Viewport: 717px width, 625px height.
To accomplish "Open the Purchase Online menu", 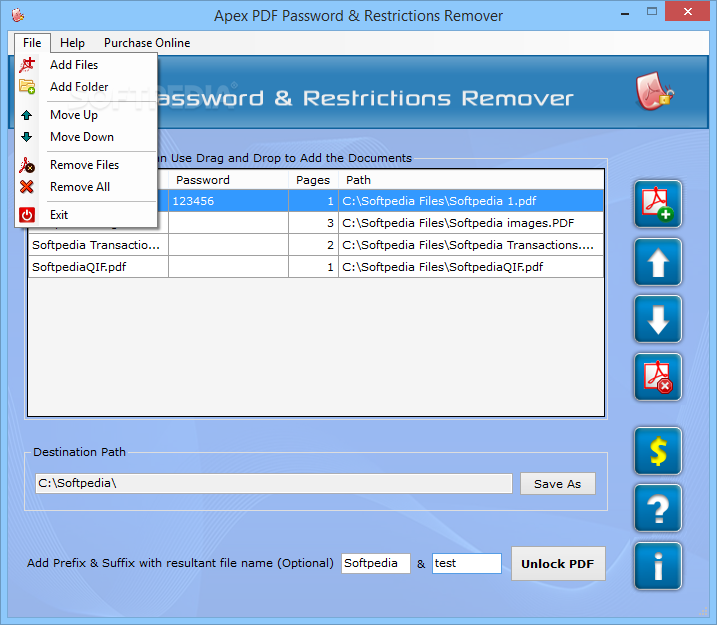I will click(147, 43).
